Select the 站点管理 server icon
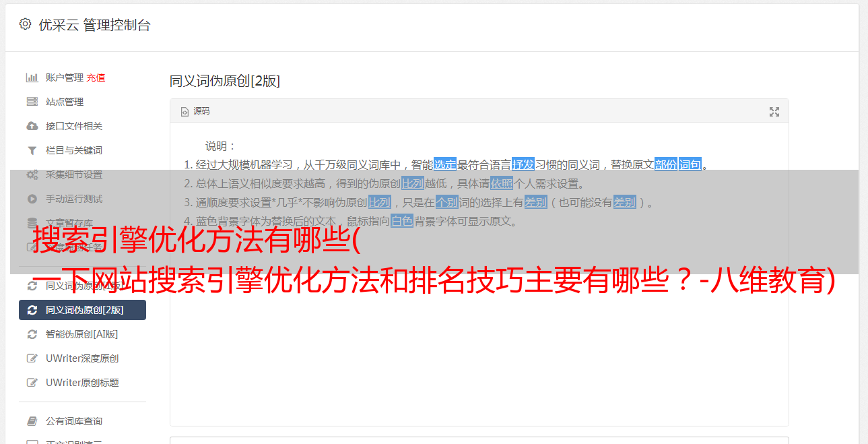Screen dimensions: 868x444 [32, 102]
